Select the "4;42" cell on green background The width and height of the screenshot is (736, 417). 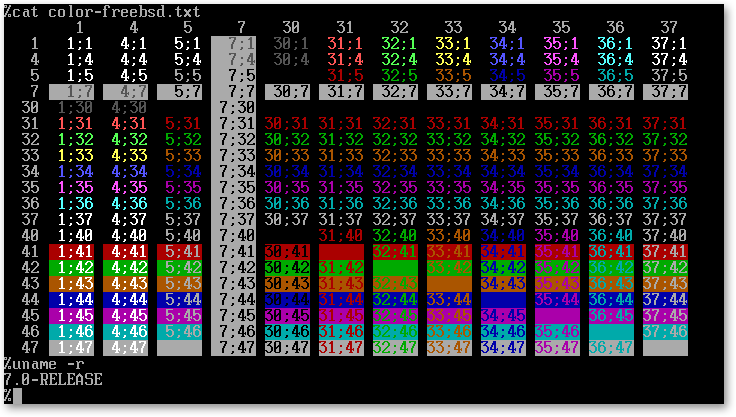(x=125, y=268)
